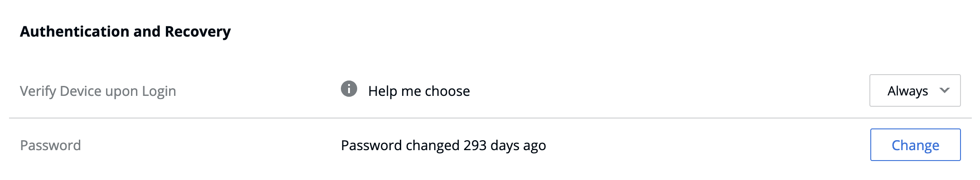This screenshot has width=980, height=180.
Task: Open the Help me choose link
Action: 419,91
